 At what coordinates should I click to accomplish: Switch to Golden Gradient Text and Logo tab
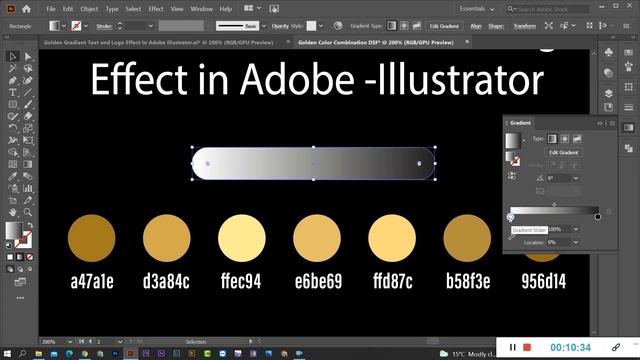pos(158,42)
